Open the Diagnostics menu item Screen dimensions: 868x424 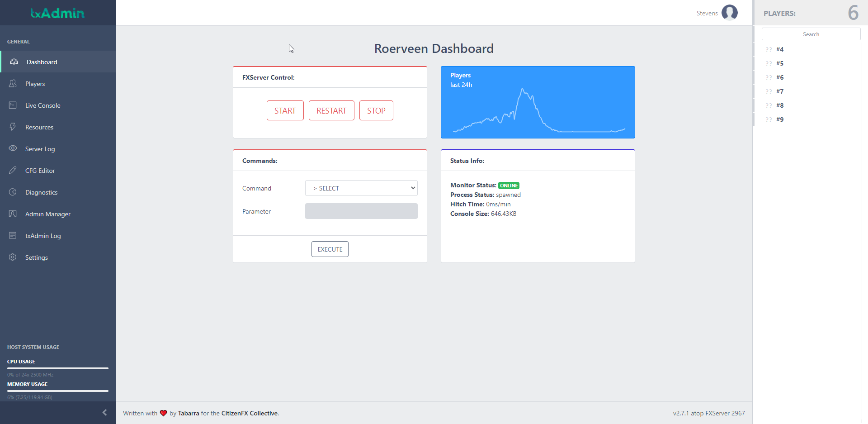[x=41, y=192]
